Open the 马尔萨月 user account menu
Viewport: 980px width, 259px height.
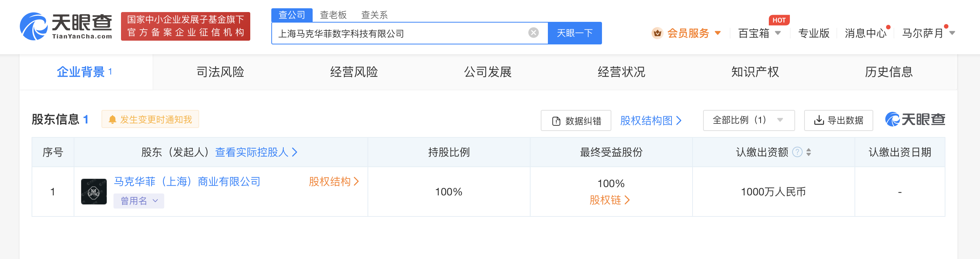point(928,34)
